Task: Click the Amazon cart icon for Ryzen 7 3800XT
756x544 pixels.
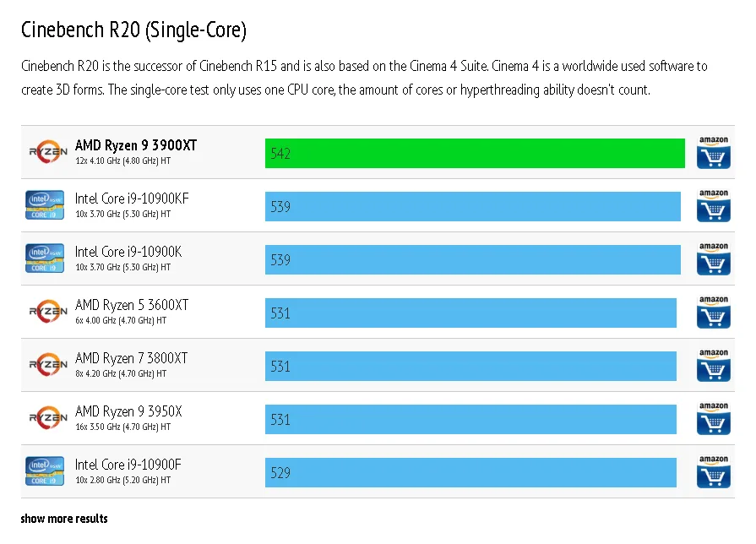Action: tap(713, 366)
